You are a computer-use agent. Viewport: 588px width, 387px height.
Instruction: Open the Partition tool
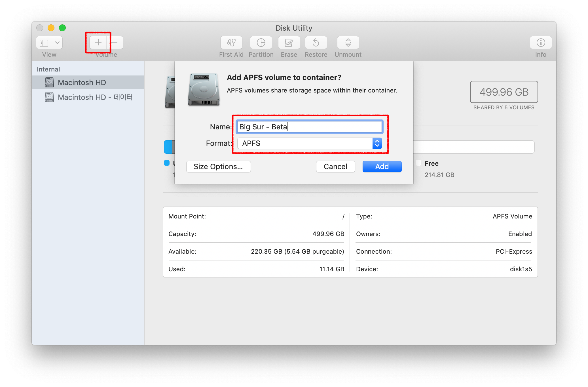click(x=261, y=43)
